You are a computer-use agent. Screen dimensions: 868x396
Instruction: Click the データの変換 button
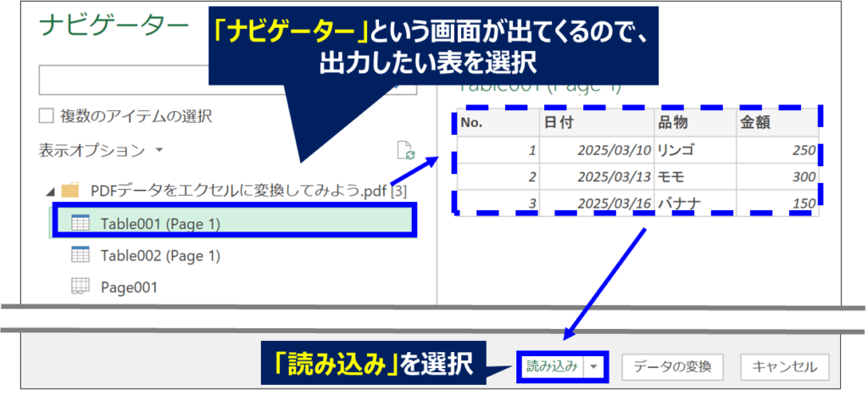tap(672, 366)
